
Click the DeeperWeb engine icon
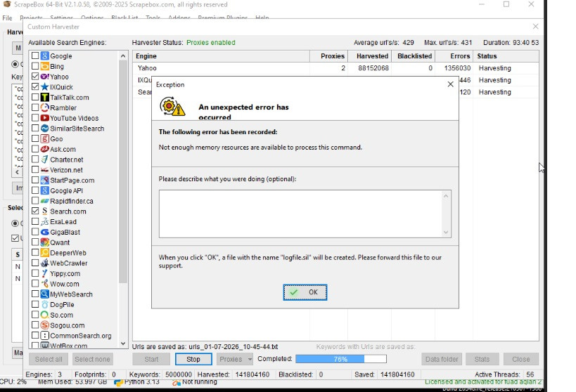[x=45, y=252]
